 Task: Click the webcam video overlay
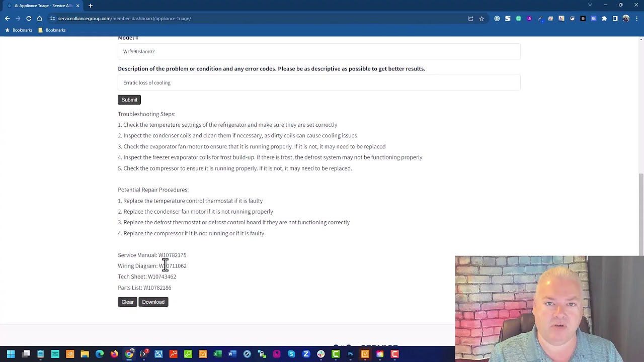549,309
